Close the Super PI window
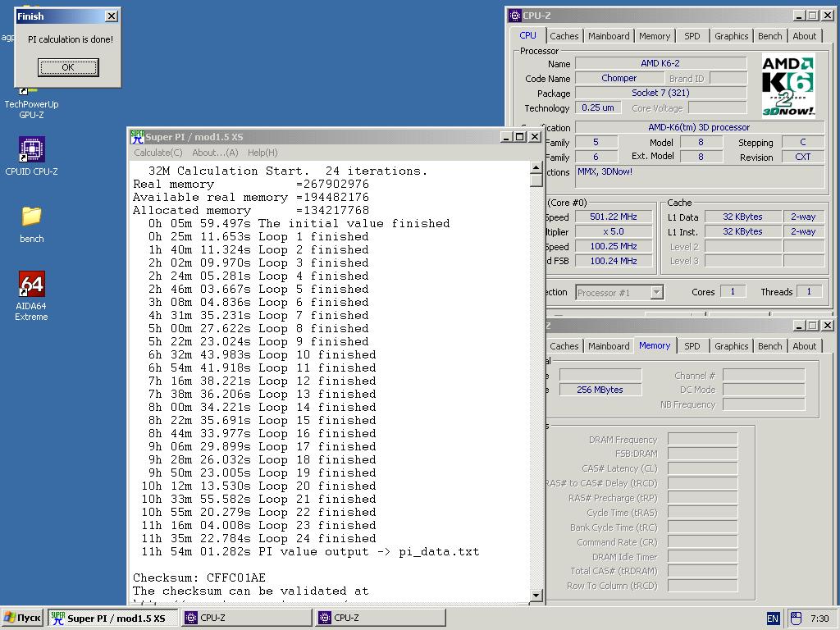Screen dimensions: 840x630 point(535,137)
